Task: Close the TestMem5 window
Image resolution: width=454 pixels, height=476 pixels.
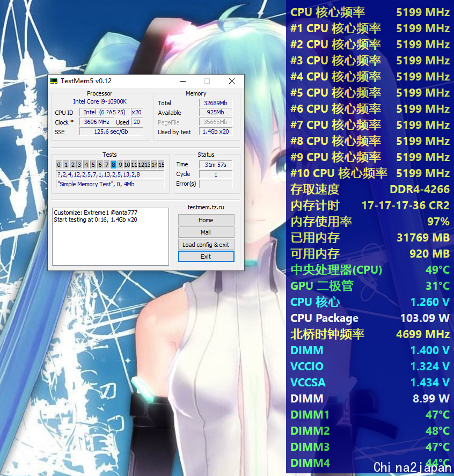Action: [232, 81]
